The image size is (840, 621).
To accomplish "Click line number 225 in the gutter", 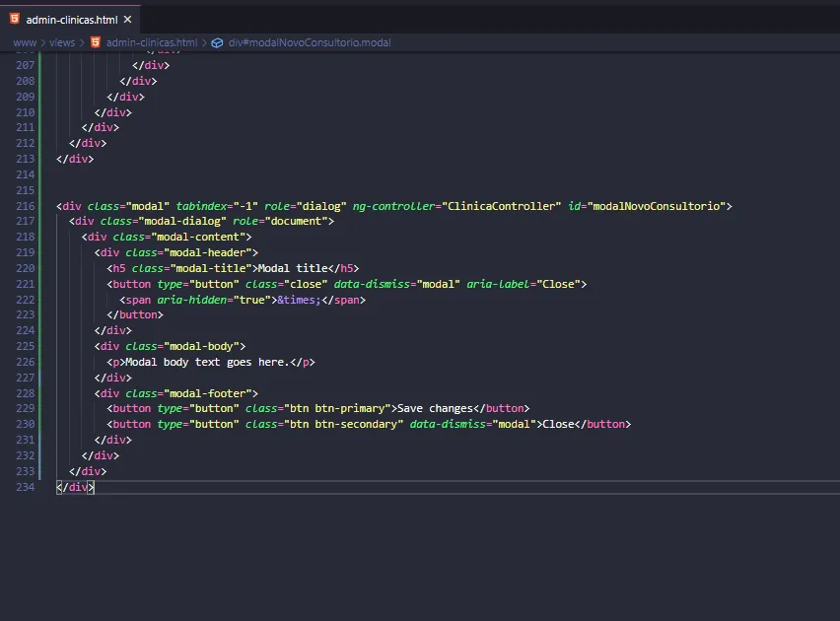I will [26, 347].
